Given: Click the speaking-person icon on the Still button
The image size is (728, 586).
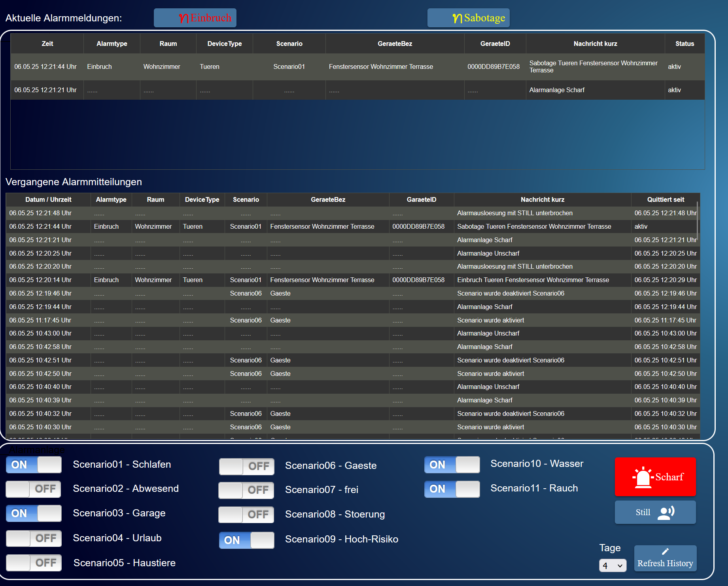Looking at the screenshot, I should [x=666, y=512].
